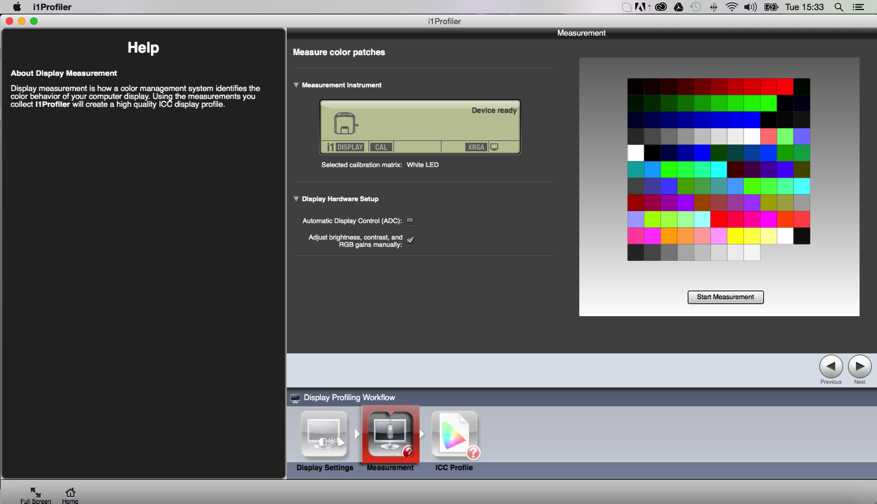The width and height of the screenshot is (877, 504).
Task: Open Spotlight search
Action: coord(838,7)
